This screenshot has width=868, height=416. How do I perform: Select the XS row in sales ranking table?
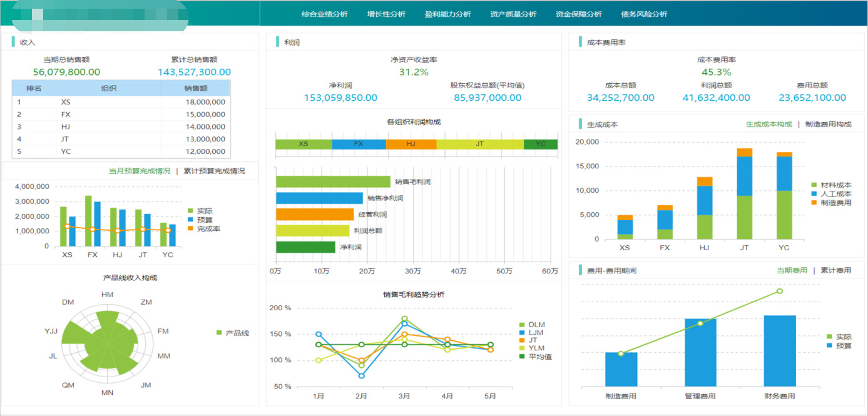(121, 102)
